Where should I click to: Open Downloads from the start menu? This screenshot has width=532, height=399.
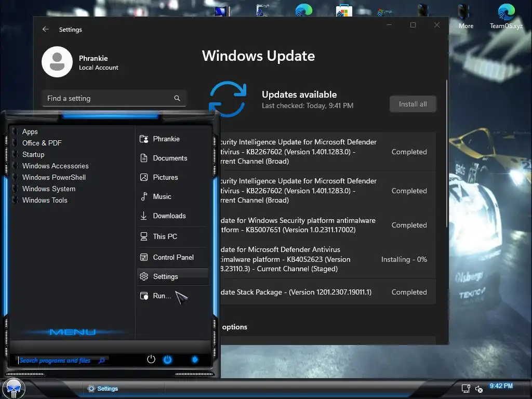tap(172, 216)
